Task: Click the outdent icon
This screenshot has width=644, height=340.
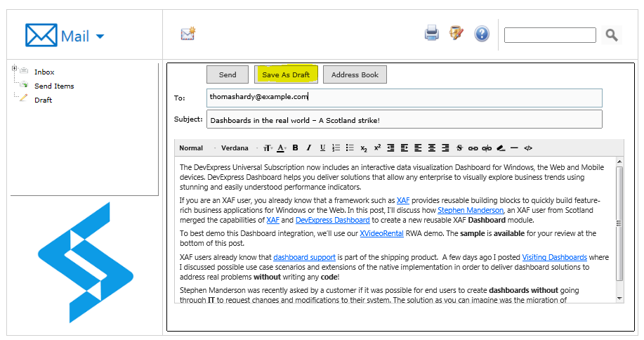Action: pyautogui.click(x=390, y=148)
